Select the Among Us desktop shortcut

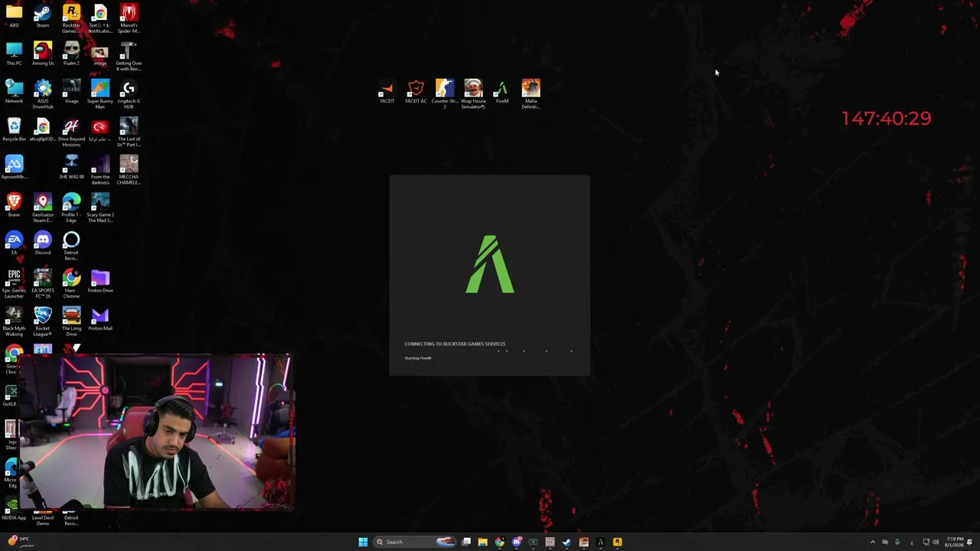(x=43, y=54)
